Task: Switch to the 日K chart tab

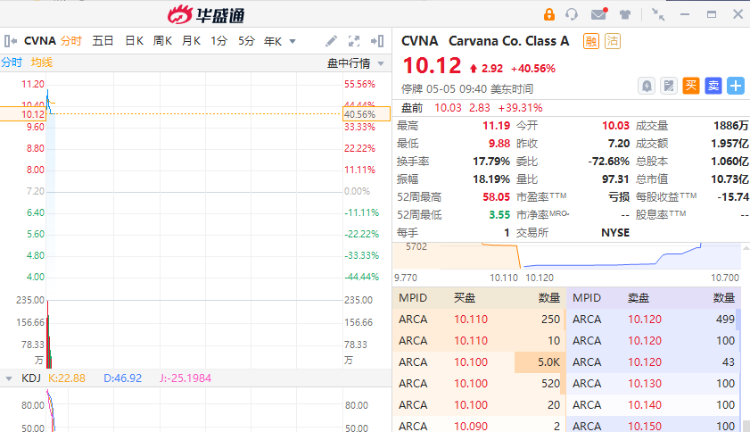Action: click(x=134, y=41)
